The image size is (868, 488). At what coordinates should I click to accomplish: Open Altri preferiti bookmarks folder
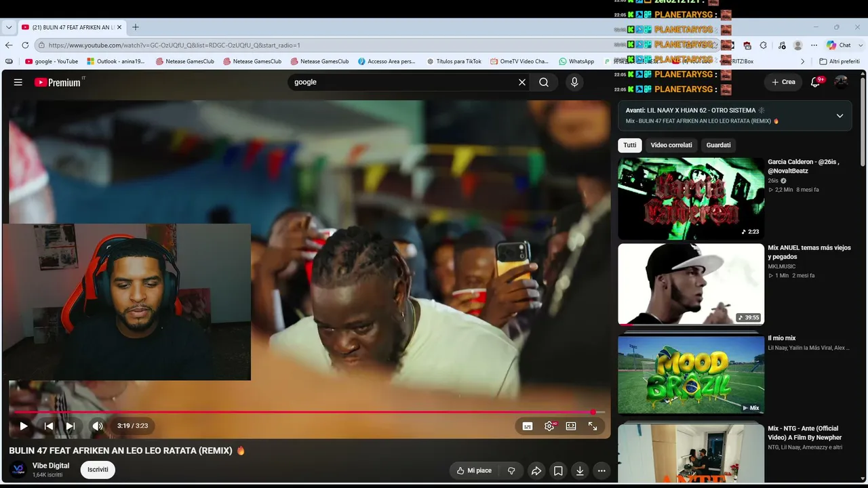[x=840, y=61]
